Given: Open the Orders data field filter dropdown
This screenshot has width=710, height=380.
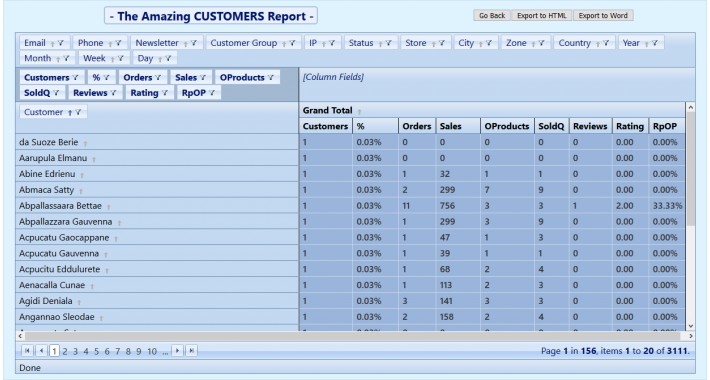Looking at the screenshot, I should [x=158, y=78].
